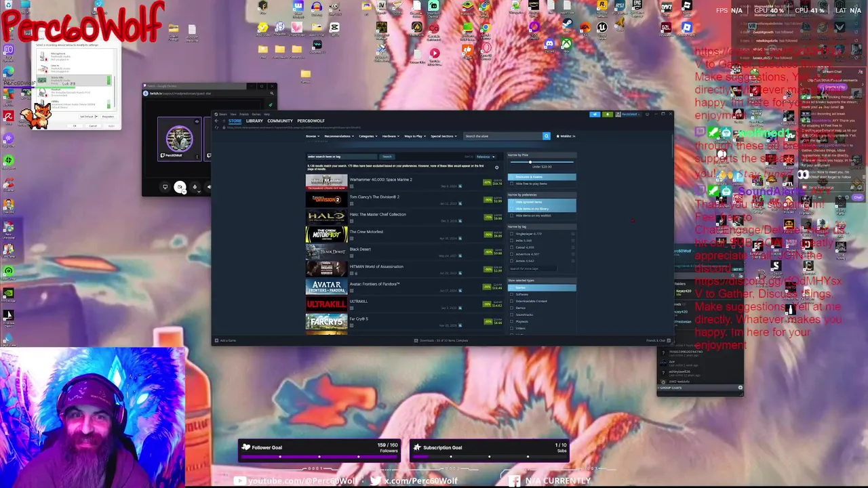Image resolution: width=868 pixels, height=488 pixels.
Task: Open ULTRAKILL search result
Action: pyautogui.click(x=403, y=304)
